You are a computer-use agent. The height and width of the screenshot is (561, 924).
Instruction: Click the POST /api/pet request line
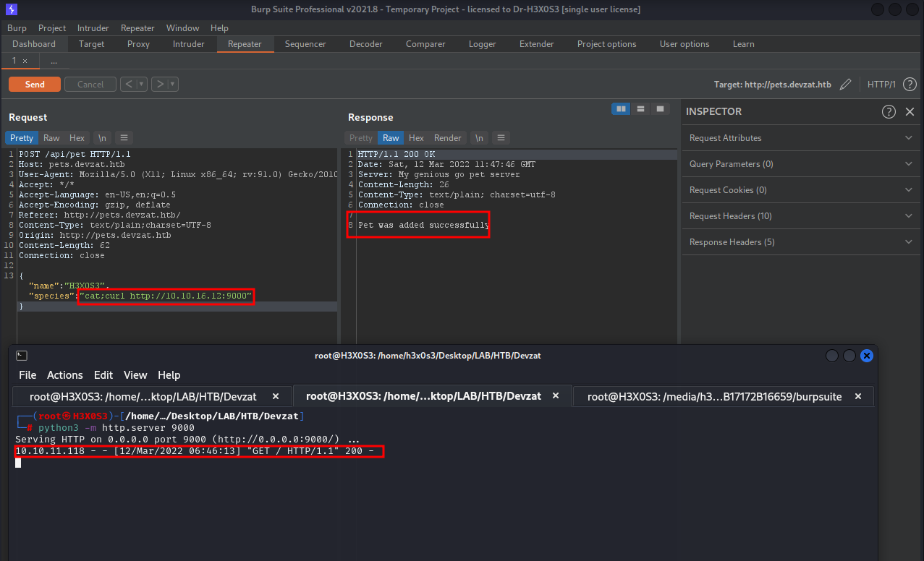[75, 155]
